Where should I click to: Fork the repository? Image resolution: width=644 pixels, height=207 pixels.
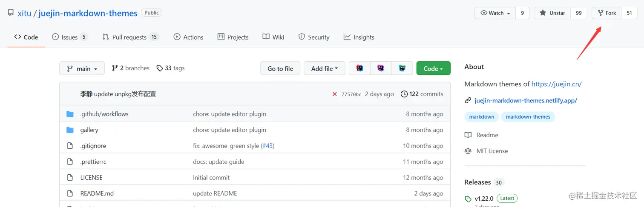tap(607, 13)
